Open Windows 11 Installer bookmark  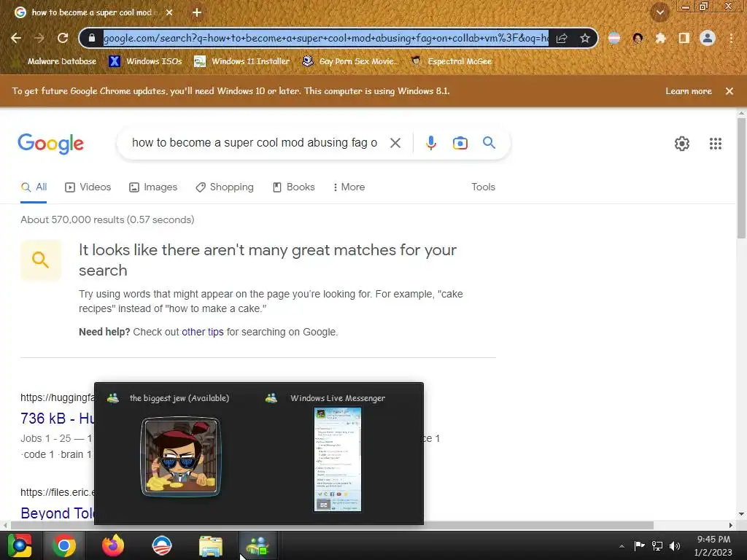coord(242,61)
